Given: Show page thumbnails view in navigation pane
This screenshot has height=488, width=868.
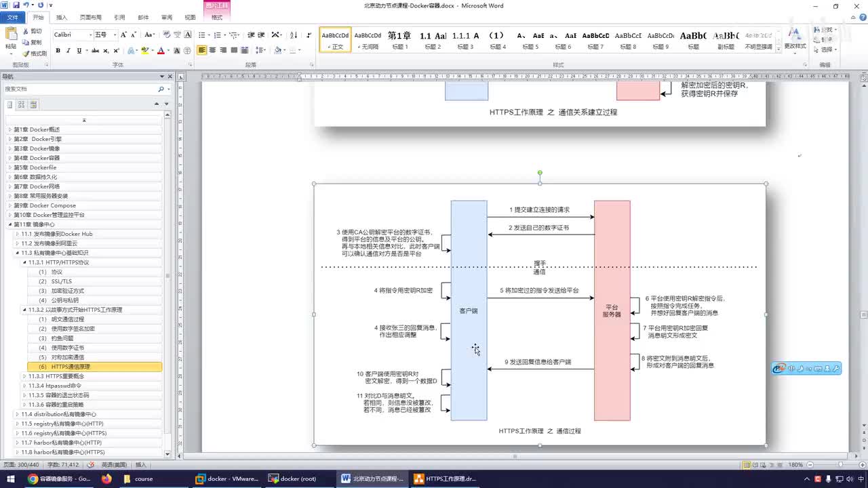Looking at the screenshot, I should point(21,104).
